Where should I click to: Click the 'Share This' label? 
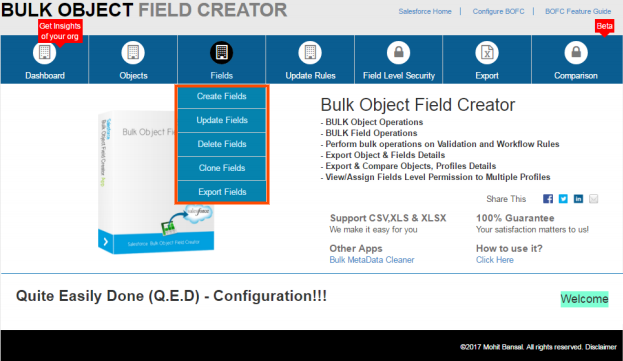click(x=506, y=199)
